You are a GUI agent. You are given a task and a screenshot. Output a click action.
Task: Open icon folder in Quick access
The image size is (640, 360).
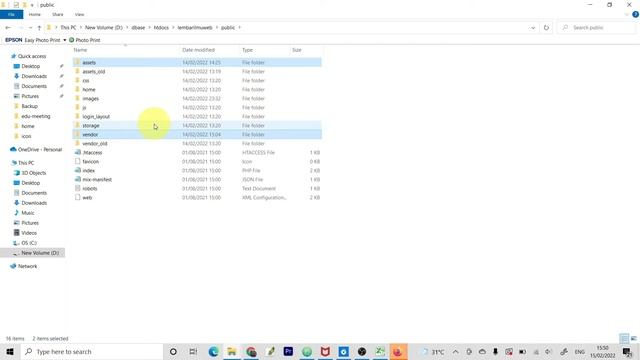click(x=26, y=136)
